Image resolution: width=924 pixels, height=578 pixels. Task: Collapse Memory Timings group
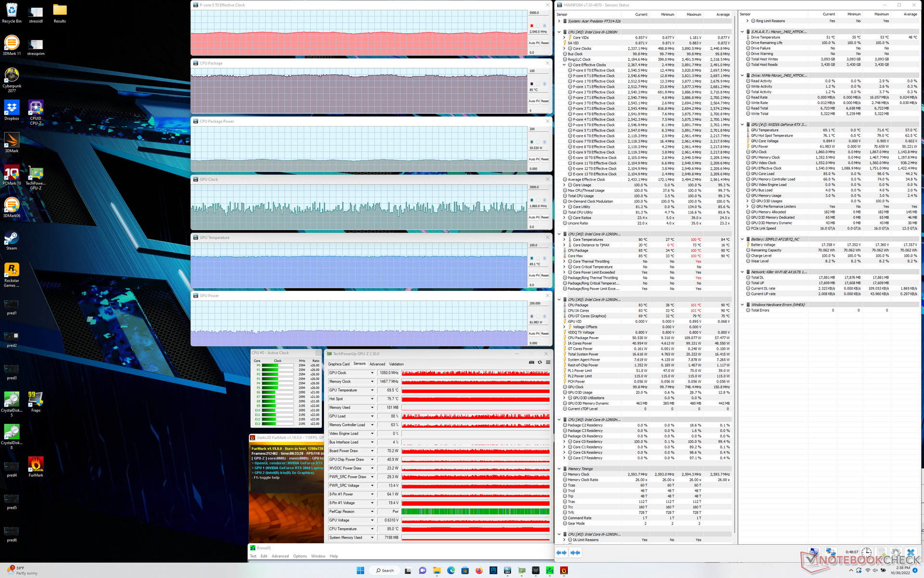[559, 469]
